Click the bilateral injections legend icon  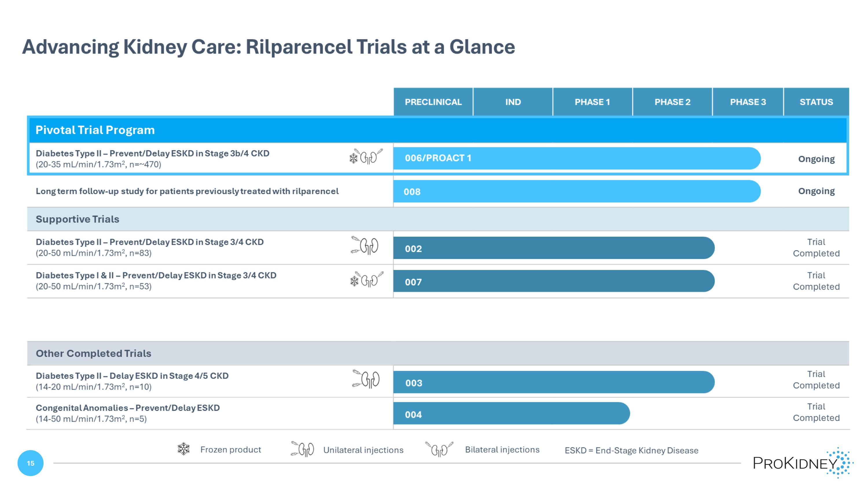439,449
